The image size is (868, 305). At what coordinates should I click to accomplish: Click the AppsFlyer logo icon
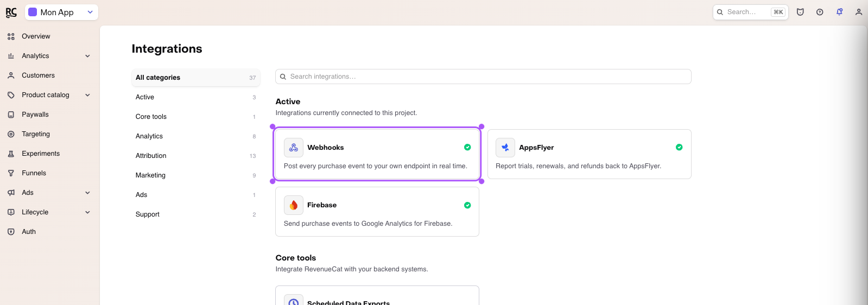click(x=505, y=148)
